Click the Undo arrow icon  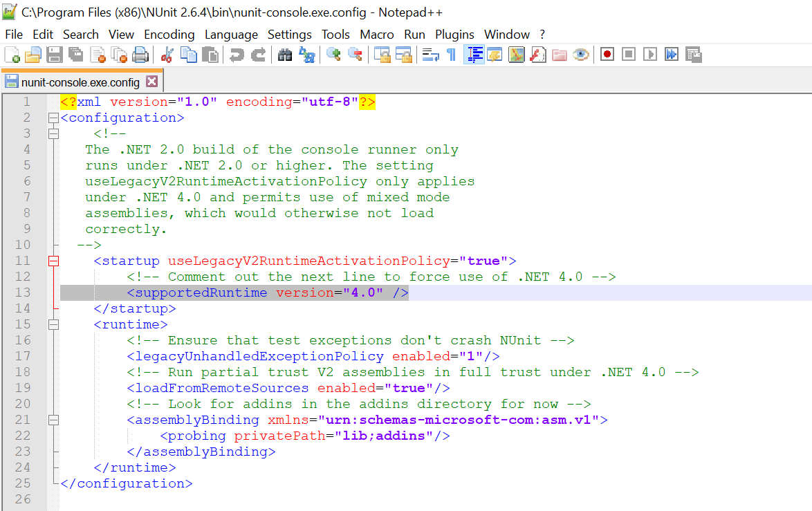click(237, 55)
